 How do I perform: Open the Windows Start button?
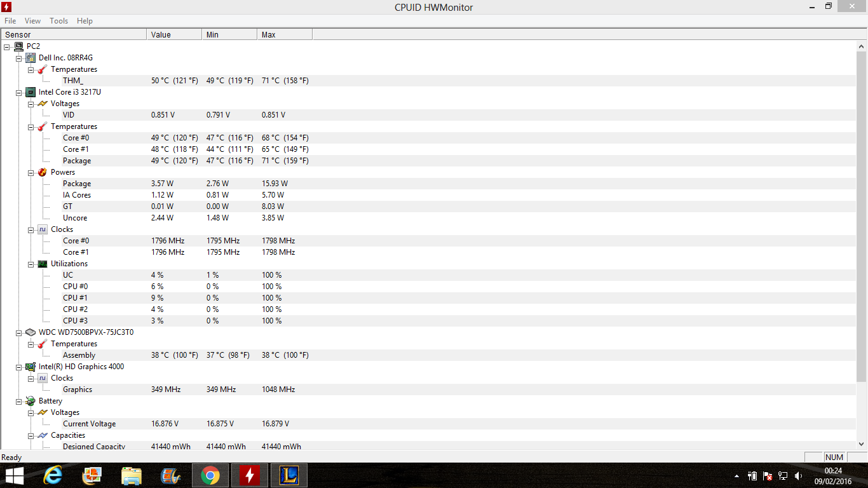pos(15,475)
